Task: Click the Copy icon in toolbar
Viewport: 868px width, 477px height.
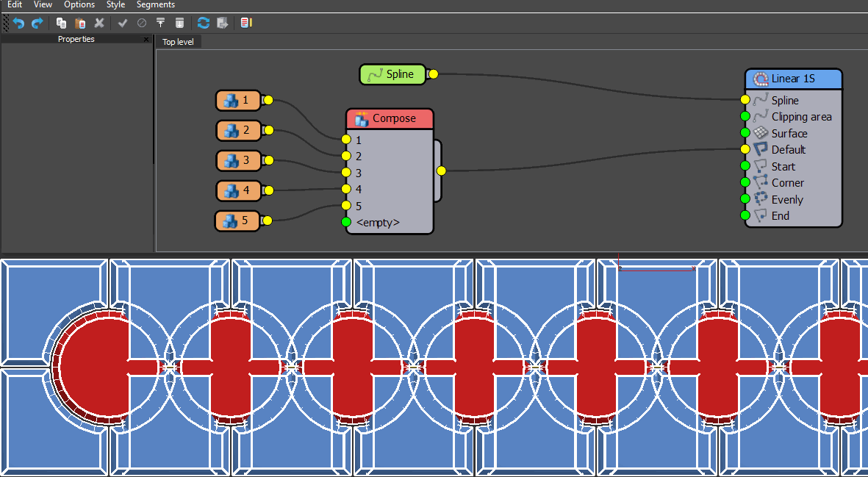Action: click(x=62, y=24)
